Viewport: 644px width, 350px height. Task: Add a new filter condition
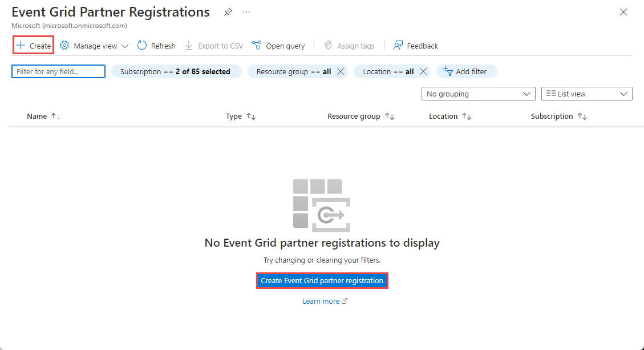[x=467, y=71]
